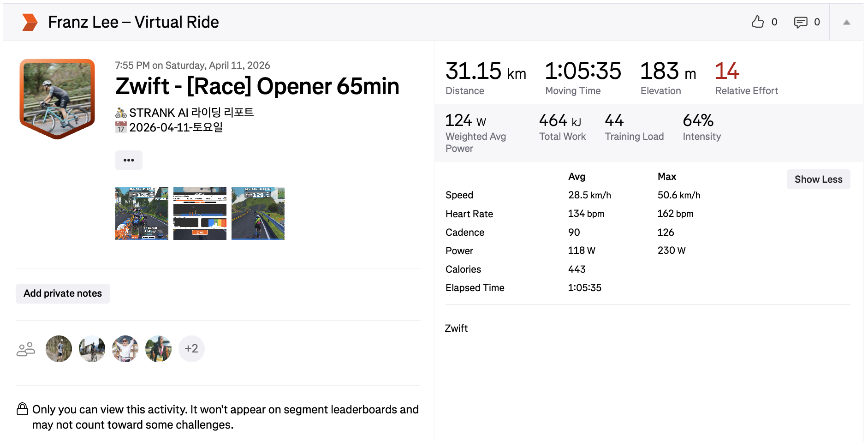
Task: Give kudos with the thumbs-up icon
Action: point(758,22)
